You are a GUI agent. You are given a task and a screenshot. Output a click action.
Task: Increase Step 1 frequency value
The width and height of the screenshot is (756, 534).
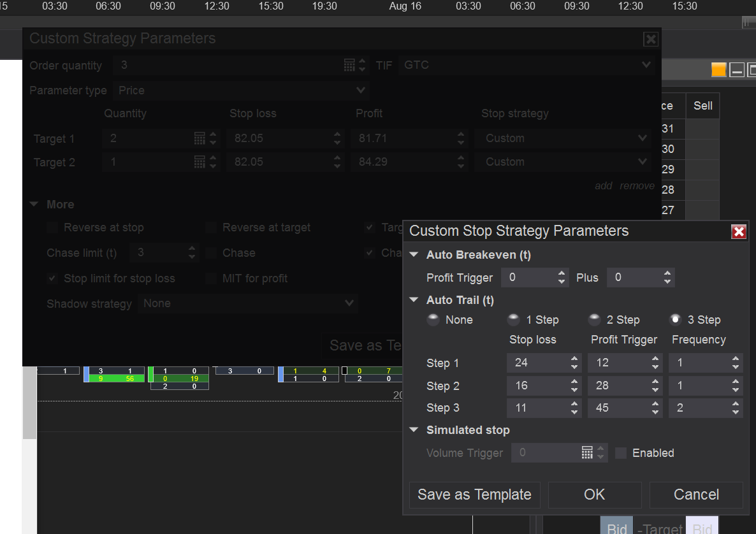735,359
